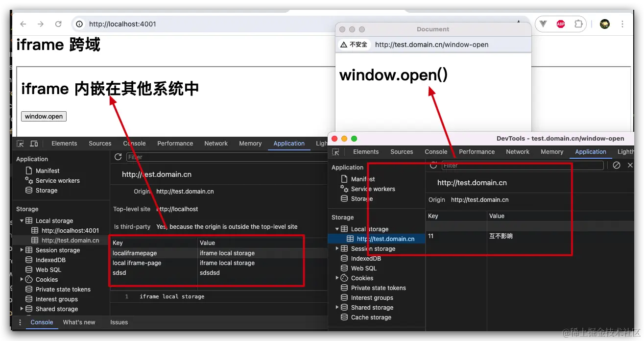Screen dimensions: 644x341
Task: Click the window.open button on the page
Action: click(44, 116)
